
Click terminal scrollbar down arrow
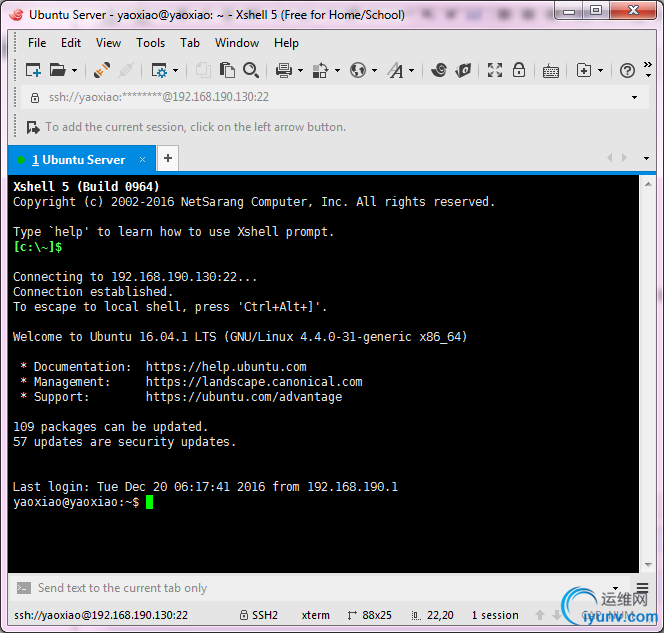pos(648,564)
